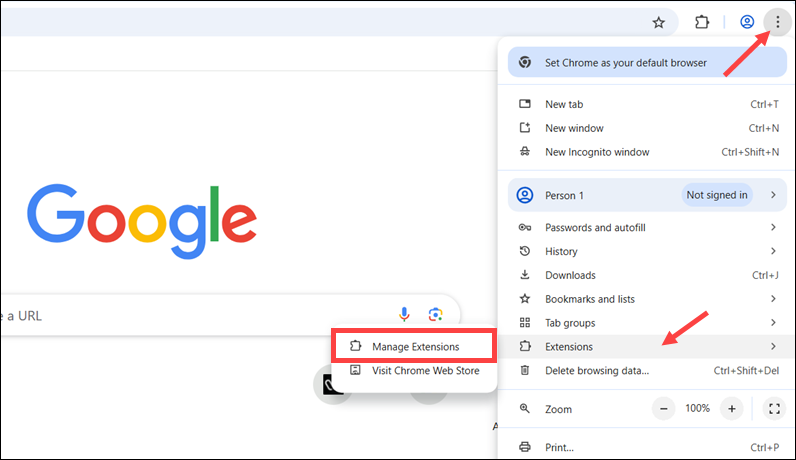
Task: Search by image with Google Lens icon
Action: coord(435,315)
